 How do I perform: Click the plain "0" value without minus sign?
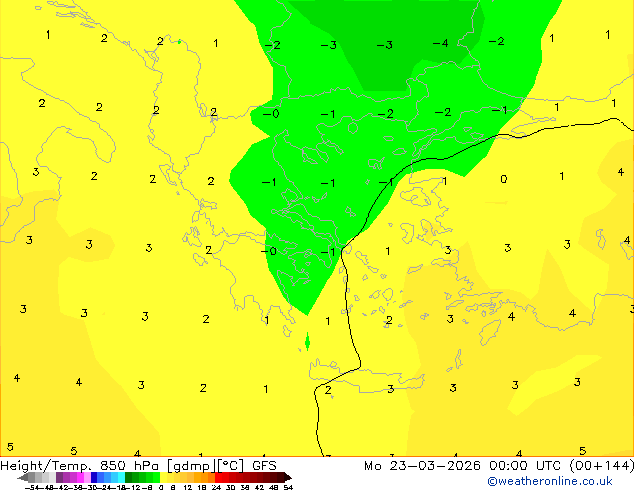pyautogui.click(x=503, y=179)
